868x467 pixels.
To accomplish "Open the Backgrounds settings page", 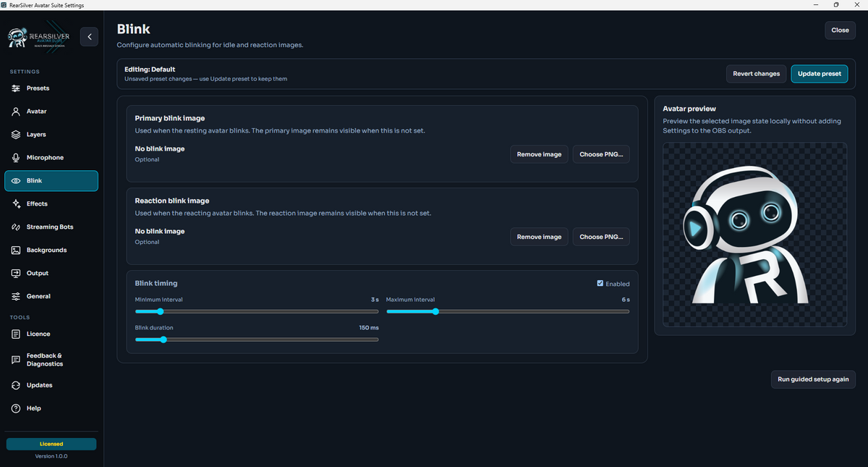I will (51, 251).
